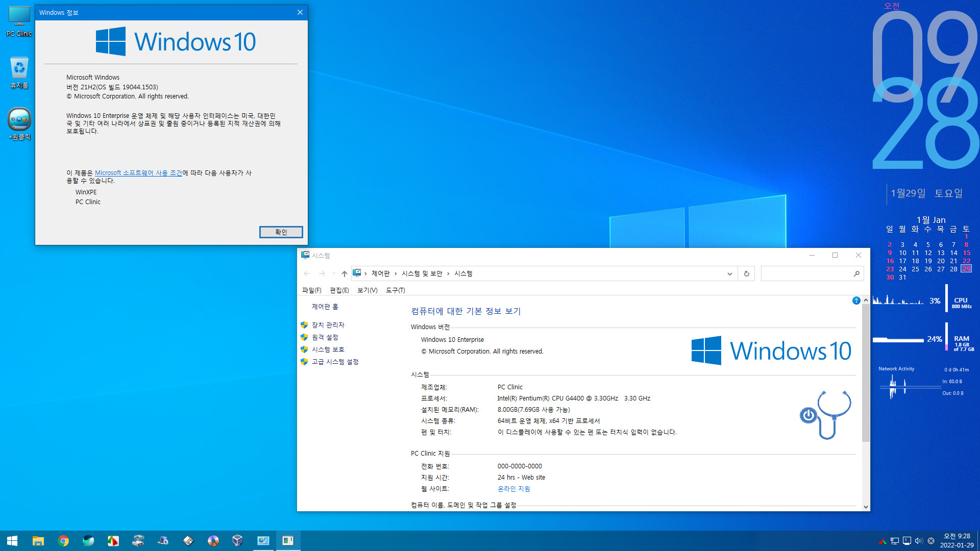The height and width of the screenshot is (551, 980).
Task: Open the terminal monitor tray icon
Action: (x=906, y=541)
